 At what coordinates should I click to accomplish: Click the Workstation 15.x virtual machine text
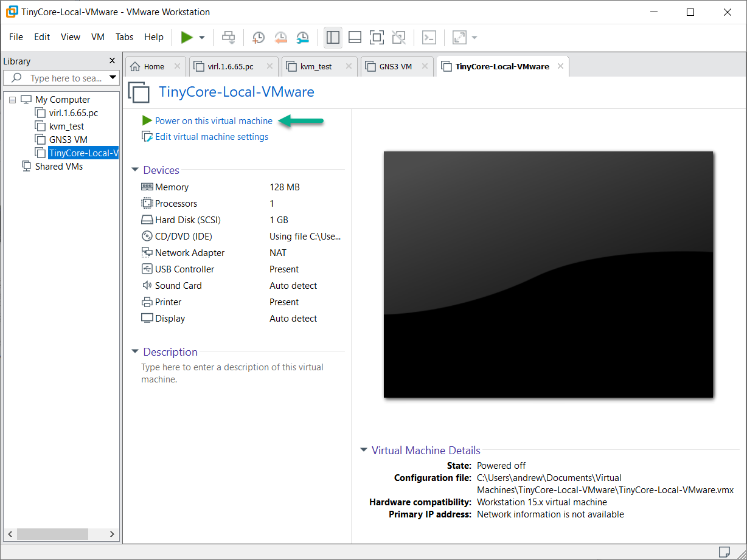pyautogui.click(x=542, y=502)
